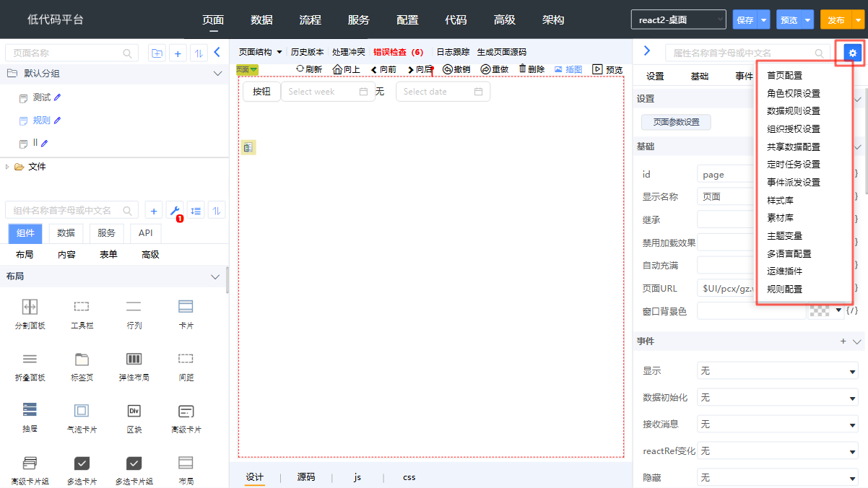Select the 区块 Div component icon
868x488 pixels.
click(x=134, y=410)
